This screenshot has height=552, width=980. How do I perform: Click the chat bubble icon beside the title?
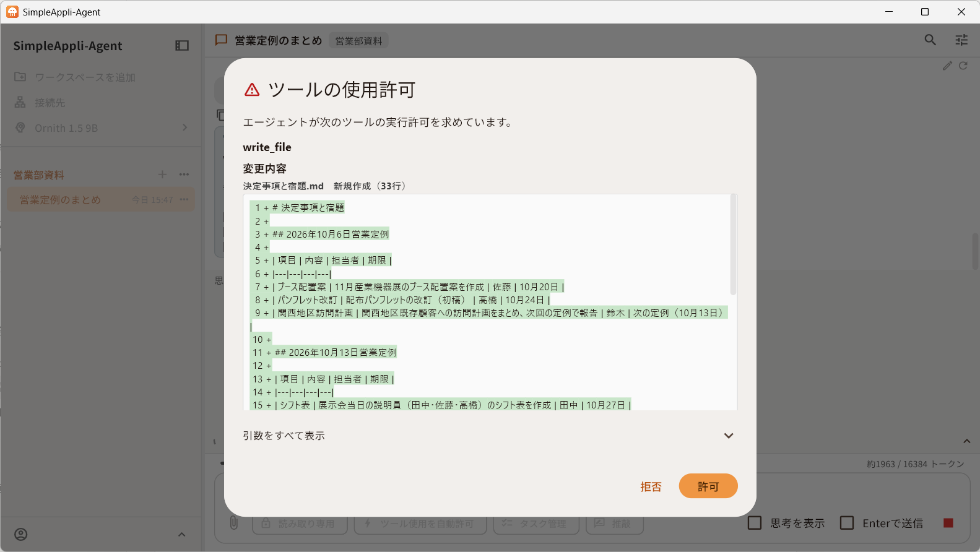tap(221, 40)
